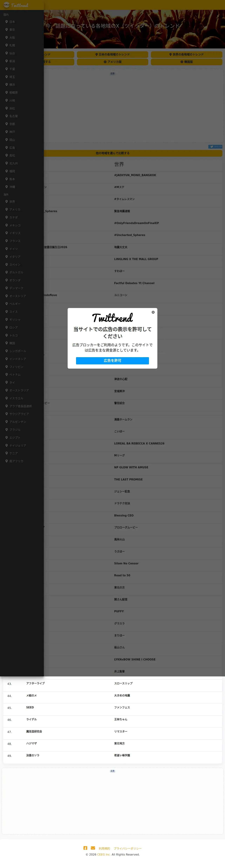Click the pin icon beside アメリカ
The height and width of the screenshot is (868, 225).
[x=6, y=209]
